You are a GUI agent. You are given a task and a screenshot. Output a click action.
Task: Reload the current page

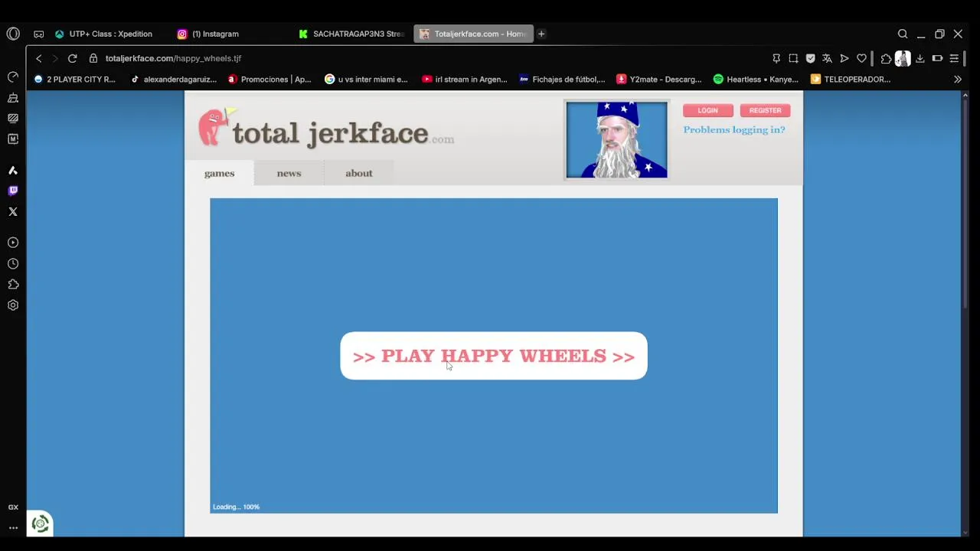(x=72, y=58)
